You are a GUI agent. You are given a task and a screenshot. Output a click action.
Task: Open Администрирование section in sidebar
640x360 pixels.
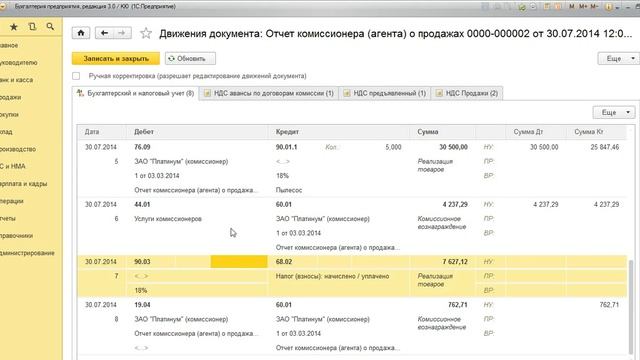27,253
